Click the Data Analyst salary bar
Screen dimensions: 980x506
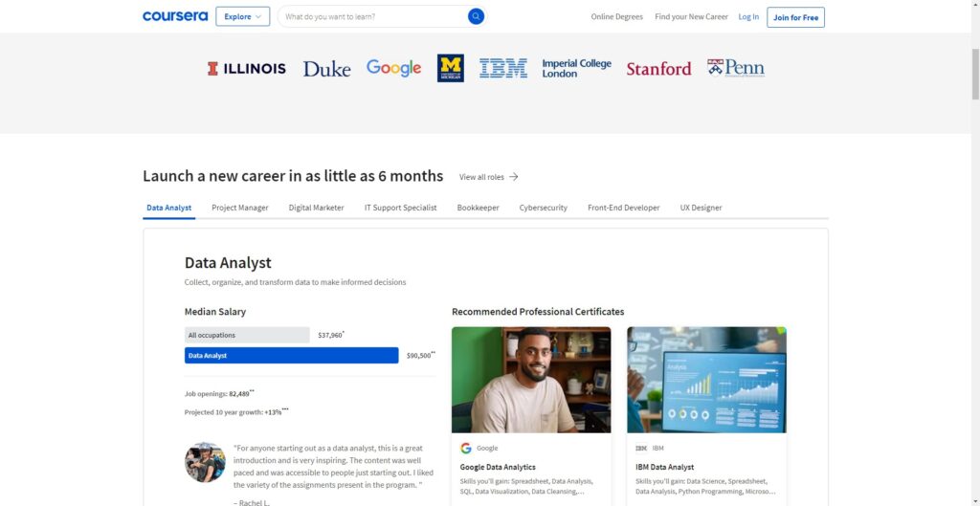pos(291,356)
